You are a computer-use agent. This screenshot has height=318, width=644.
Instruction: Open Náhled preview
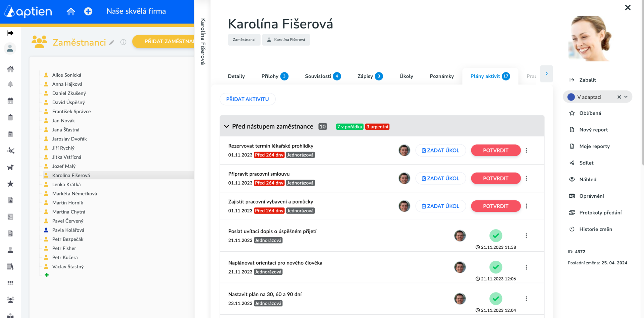click(x=583, y=180)
